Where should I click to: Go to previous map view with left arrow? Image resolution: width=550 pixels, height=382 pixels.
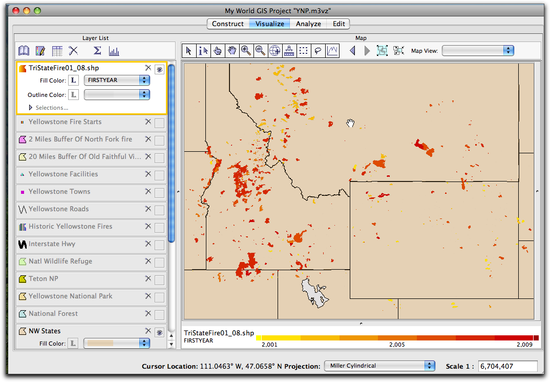tap(353, 51)
